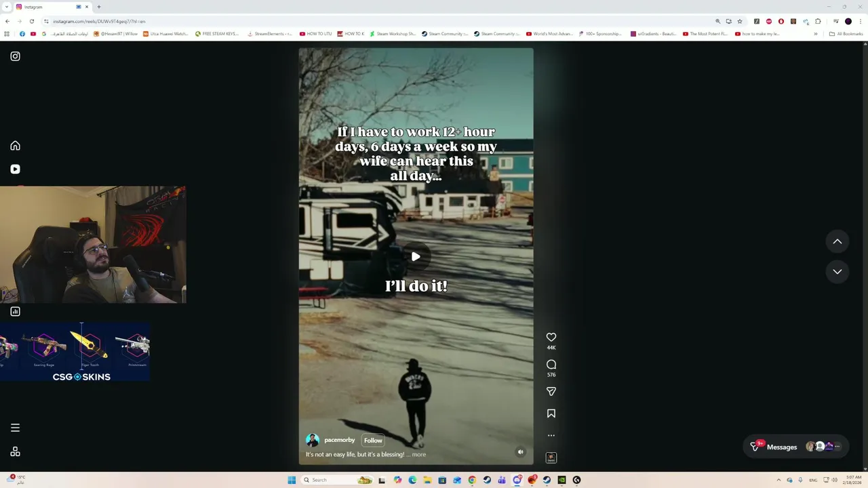Click the ENG language indicator
Viewport: 868px width, 488px height.
(813, 480)
